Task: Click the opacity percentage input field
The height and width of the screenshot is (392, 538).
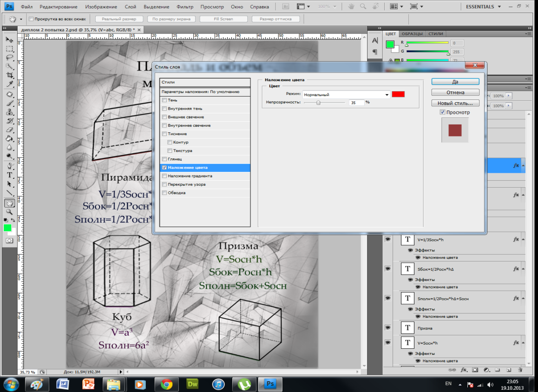Action: click(356, 103)
